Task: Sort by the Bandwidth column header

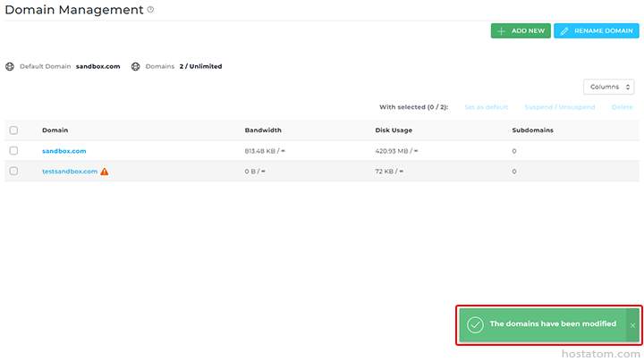Action: pos(263,130)
